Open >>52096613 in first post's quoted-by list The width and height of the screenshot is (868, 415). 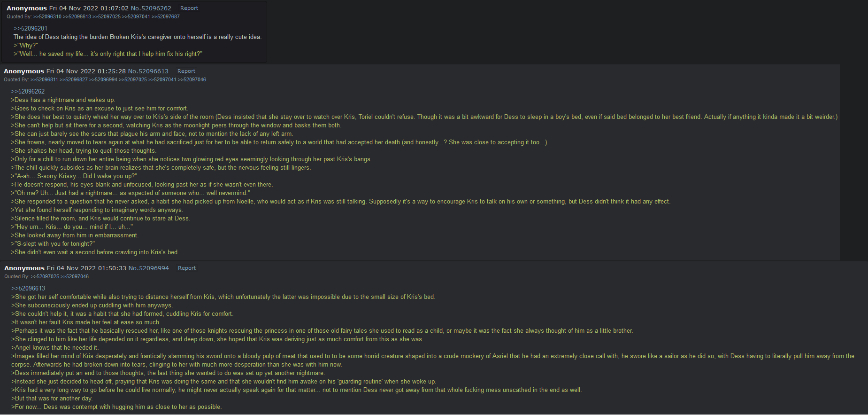77,16
